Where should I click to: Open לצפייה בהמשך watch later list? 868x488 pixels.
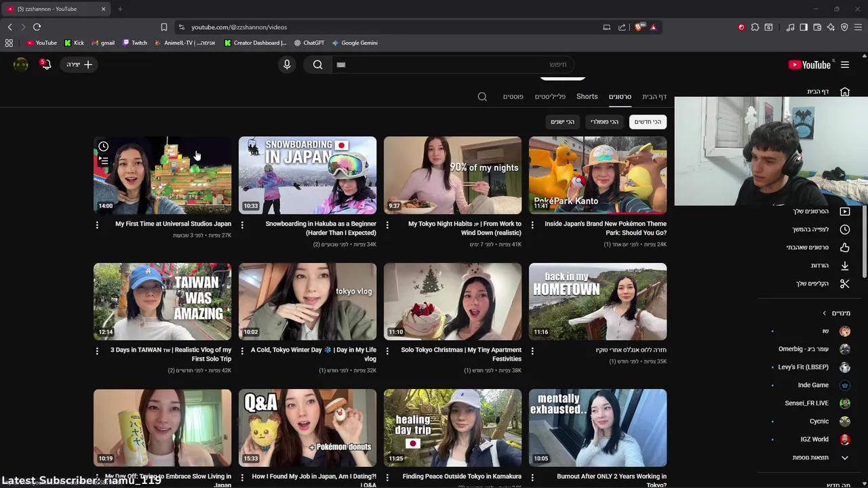821,229
